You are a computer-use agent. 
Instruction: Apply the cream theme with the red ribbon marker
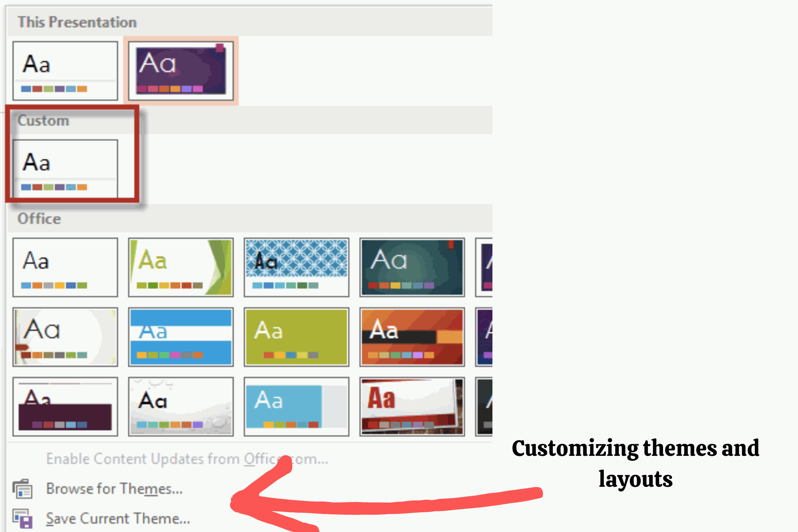click(x=65, y=337)
